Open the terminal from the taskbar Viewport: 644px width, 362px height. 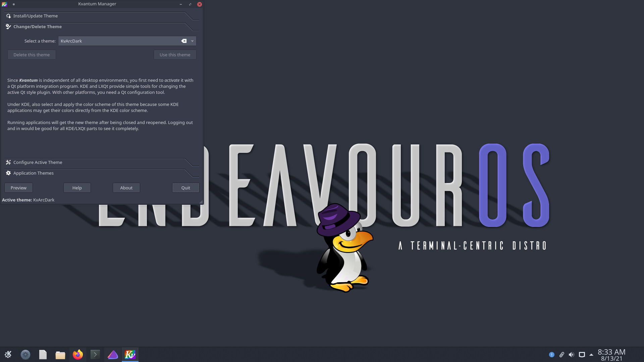point(95,354)
